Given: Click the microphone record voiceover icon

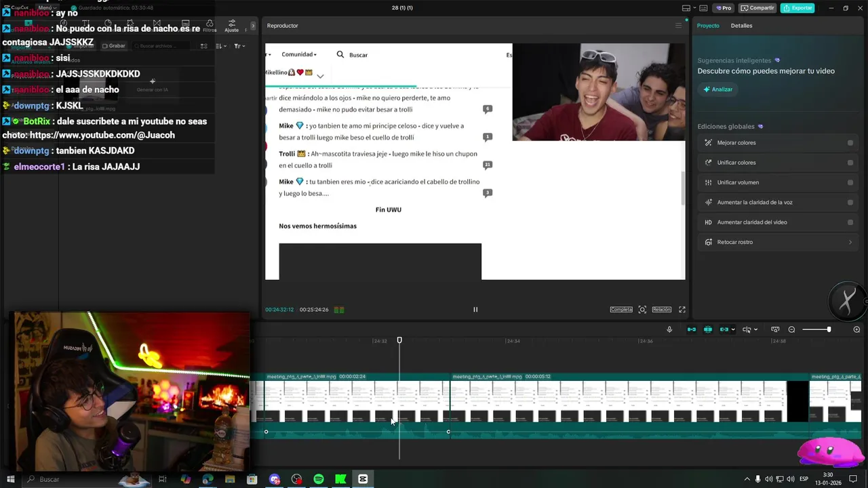Looking at the screenshot, I should tap(669, 329).
